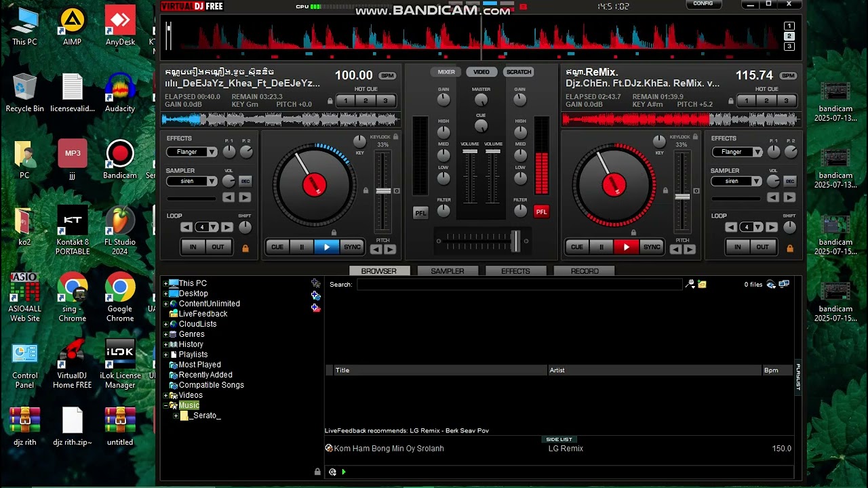Open right deck siren sampler dropdown

click(x=736, y=181)
